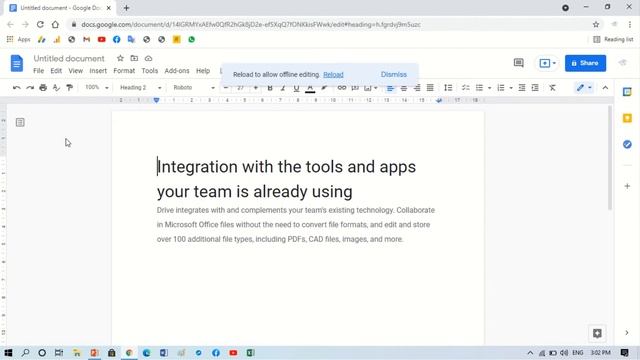
Task: Select the Paint format roller tool
Action: click(x=69, y=88)
